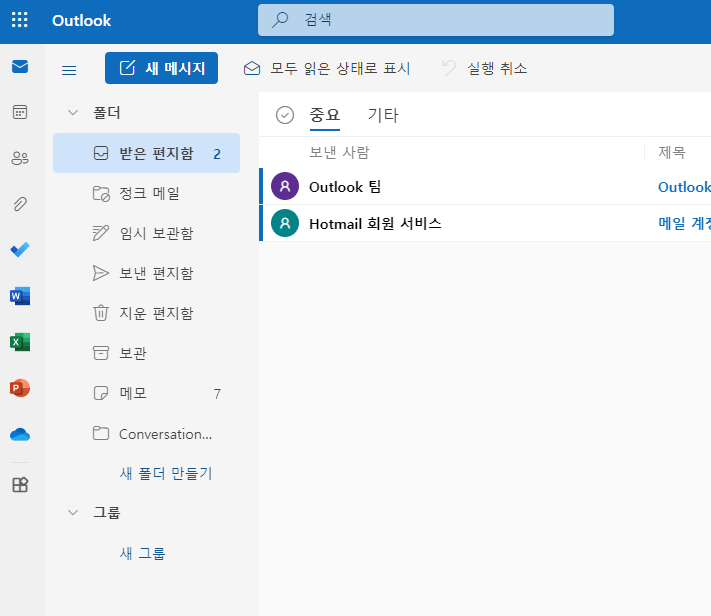Click the Outlook 팀 sender avatar
This screenshot has width=711, height=616.
[285, 186]
